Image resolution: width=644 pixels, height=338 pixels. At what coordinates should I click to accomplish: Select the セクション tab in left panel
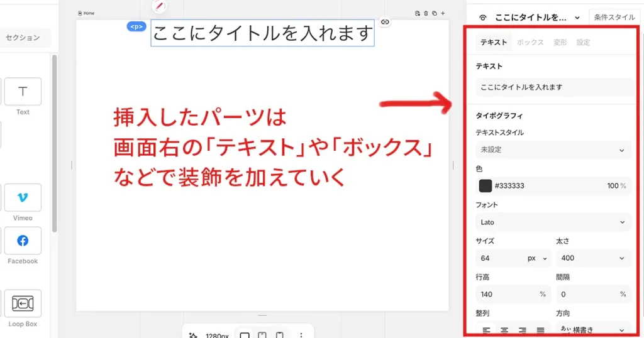point(23,38)
